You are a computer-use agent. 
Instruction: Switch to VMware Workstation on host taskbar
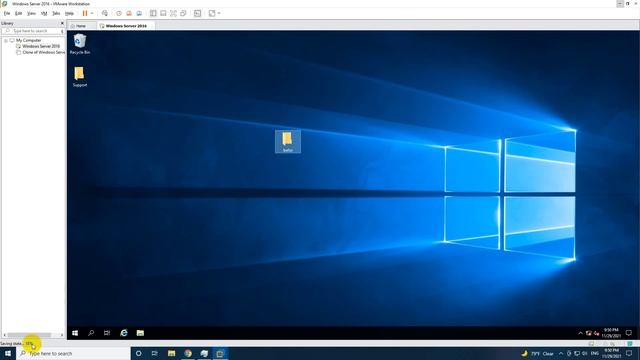point(220,353)
